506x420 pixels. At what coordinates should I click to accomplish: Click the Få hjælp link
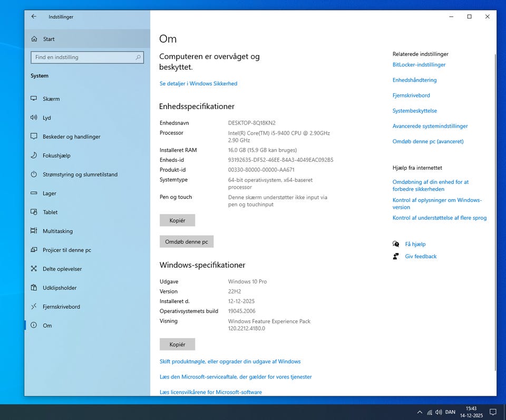coord(415,244)
